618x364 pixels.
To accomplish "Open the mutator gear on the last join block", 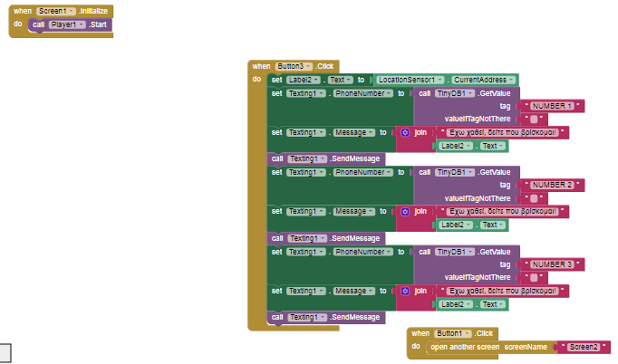I will tap(405, 291).
